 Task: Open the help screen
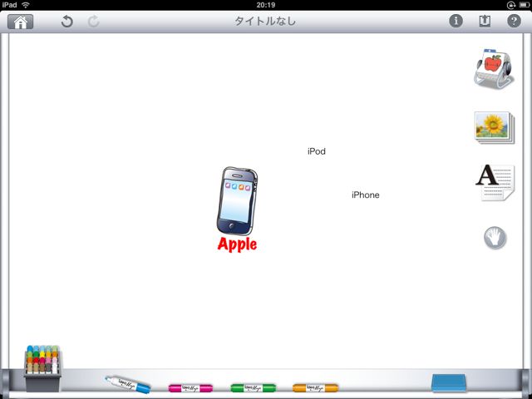pyautogui.click(x=514, y=21)
